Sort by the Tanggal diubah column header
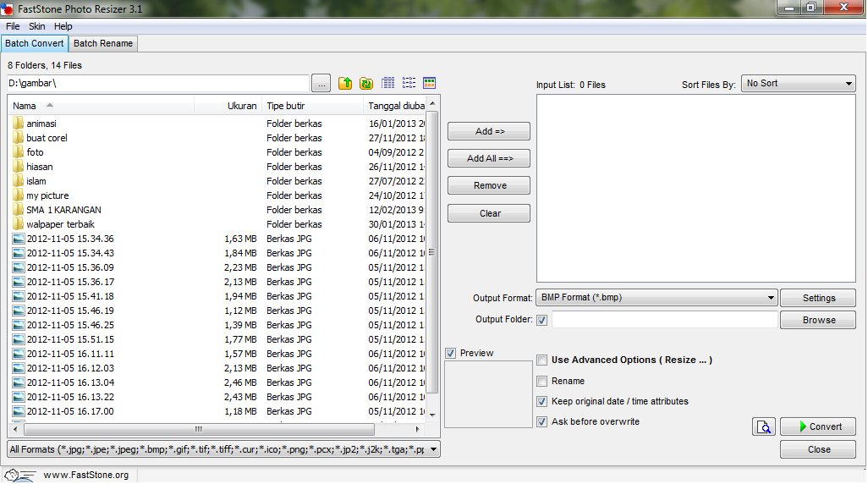868x484 pixels. point(395,106)
